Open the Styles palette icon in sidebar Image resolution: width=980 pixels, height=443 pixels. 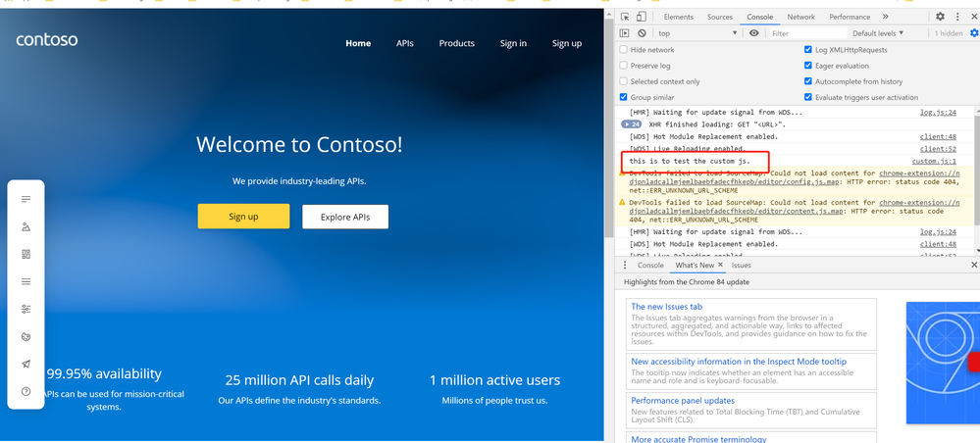coord(26,337)
